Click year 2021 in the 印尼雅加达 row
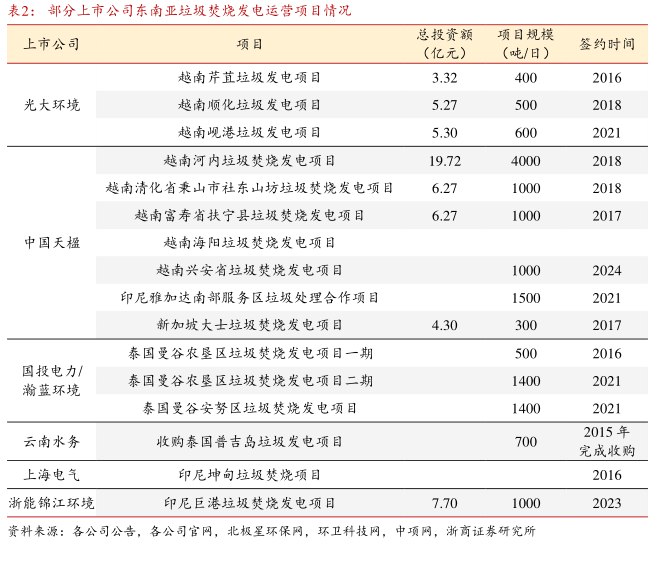The width and height of the screenshot is (661, 578). pos(607,298)
